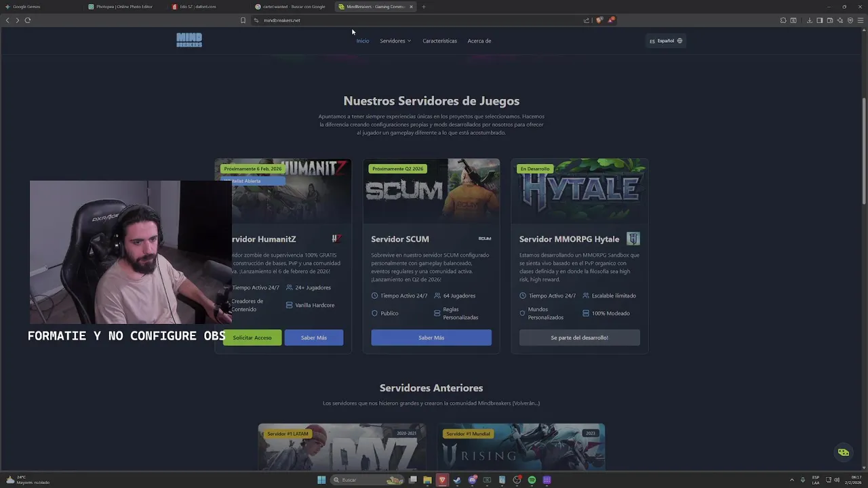Click the MindBreakers logo in header
868x488 pixels.
[x=189, y=40]
